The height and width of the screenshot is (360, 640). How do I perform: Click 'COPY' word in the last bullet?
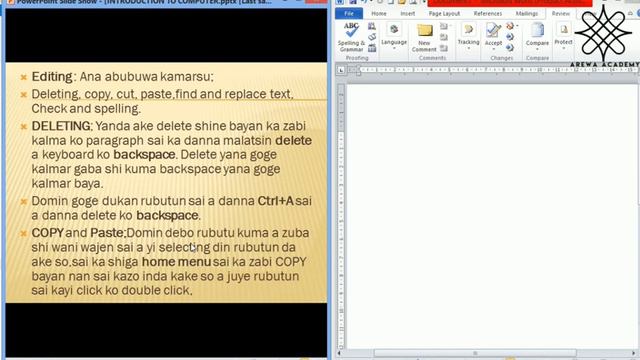(47, 233)
